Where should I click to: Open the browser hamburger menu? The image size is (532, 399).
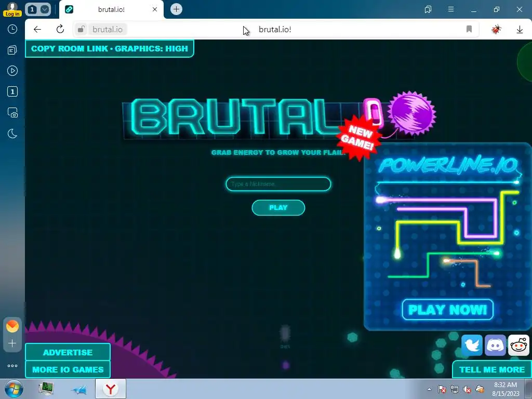(451, 9)
